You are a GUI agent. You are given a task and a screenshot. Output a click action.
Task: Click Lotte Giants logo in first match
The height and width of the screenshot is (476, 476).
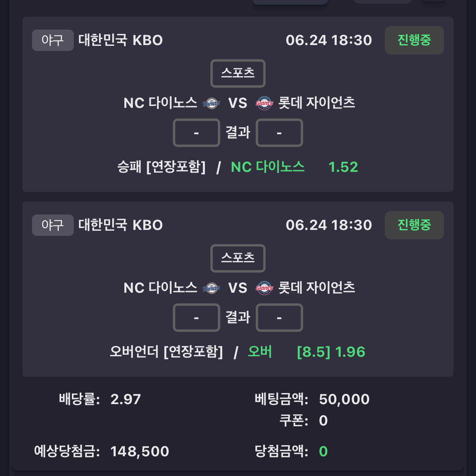click(264, 103)
